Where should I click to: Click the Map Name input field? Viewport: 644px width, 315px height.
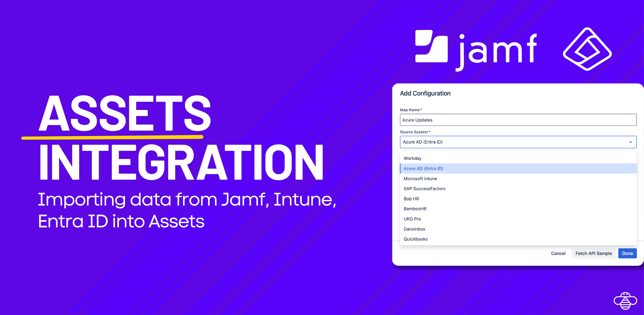[x=518, y=120]
